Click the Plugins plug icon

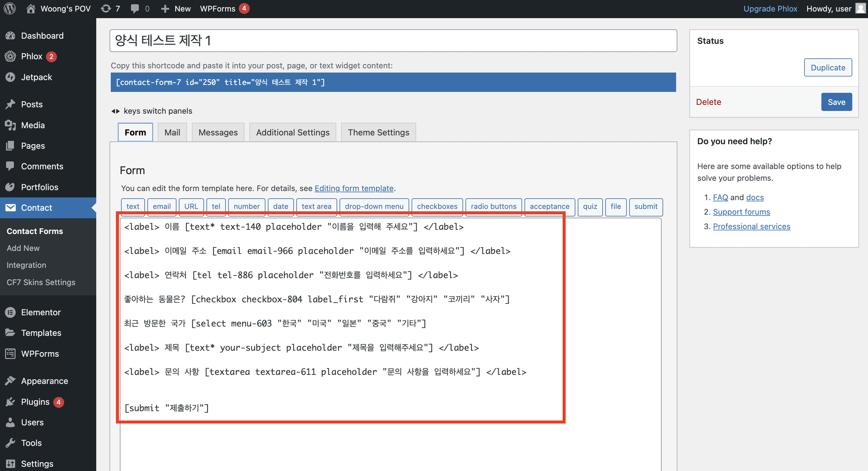[10, 402]
